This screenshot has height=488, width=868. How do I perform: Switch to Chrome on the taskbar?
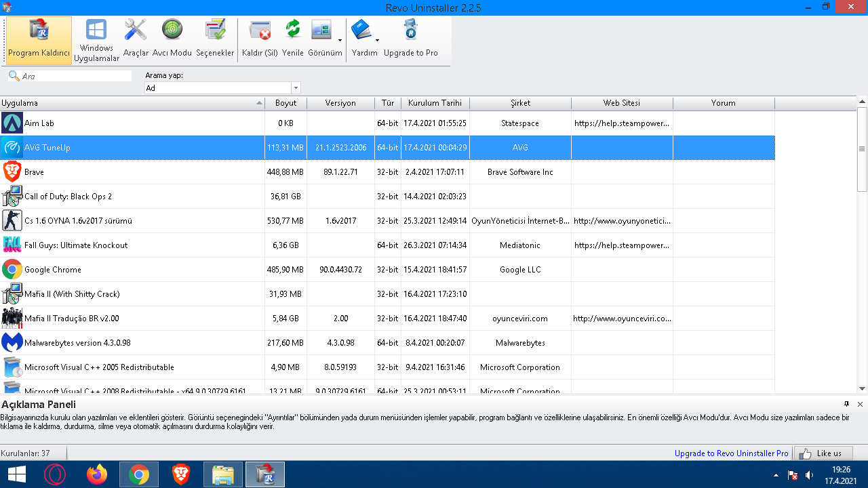139,474
